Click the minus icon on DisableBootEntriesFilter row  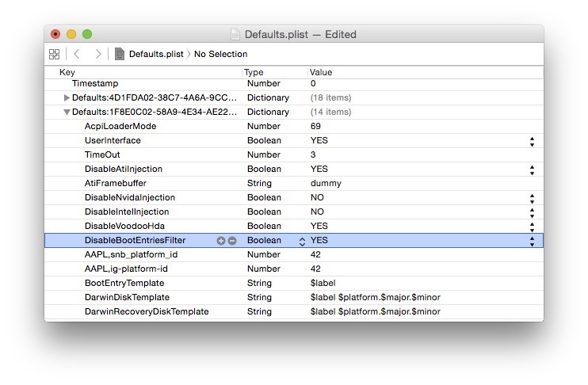pos(232,241)
